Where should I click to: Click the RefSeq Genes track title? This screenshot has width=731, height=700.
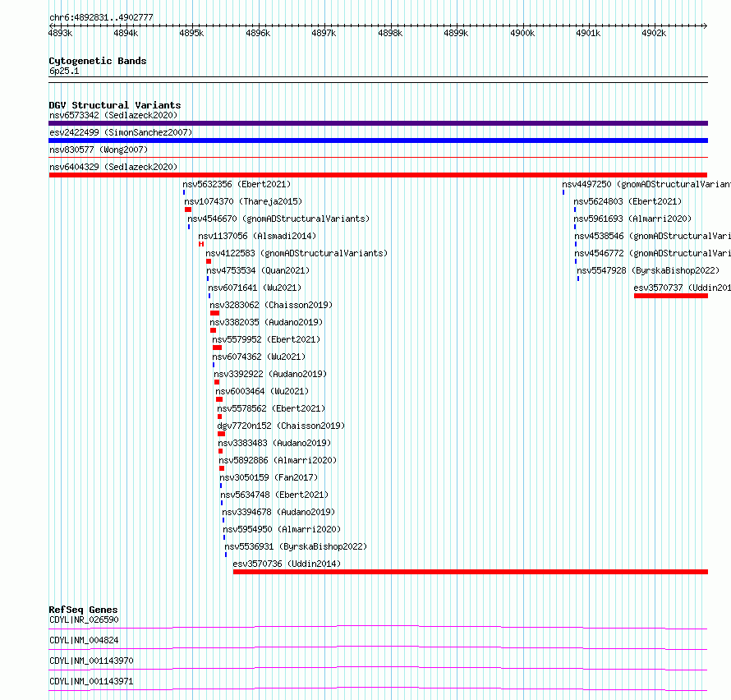(83, 610)
